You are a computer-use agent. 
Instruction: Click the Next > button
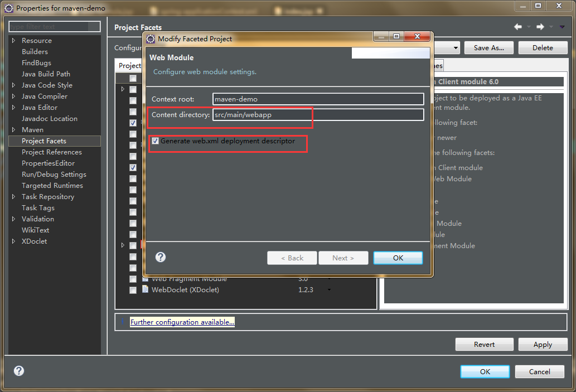tap(343, 258)
